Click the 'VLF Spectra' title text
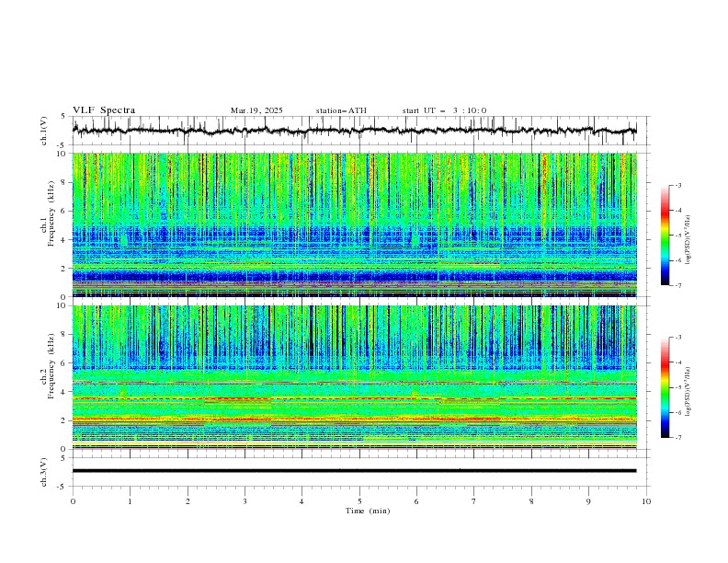Viewport: 728px width, 563px height. click(x=104, y=110)
